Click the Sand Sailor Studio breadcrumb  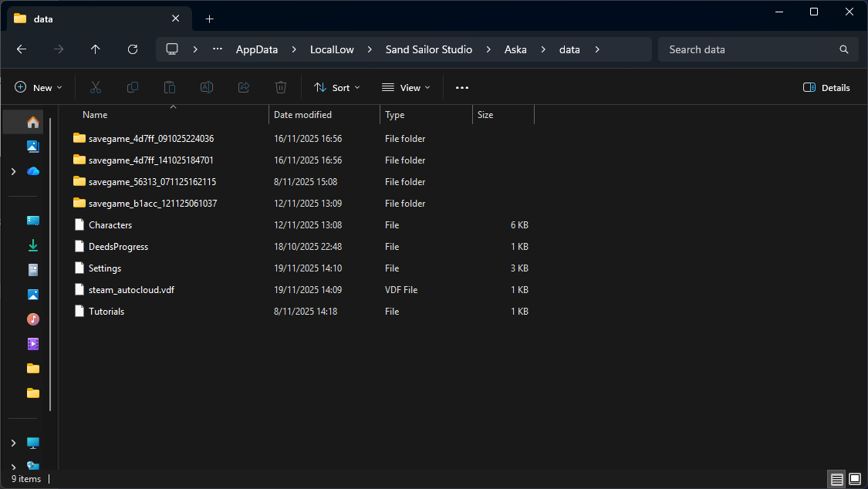pyautogui.click(x=428, y=49)
